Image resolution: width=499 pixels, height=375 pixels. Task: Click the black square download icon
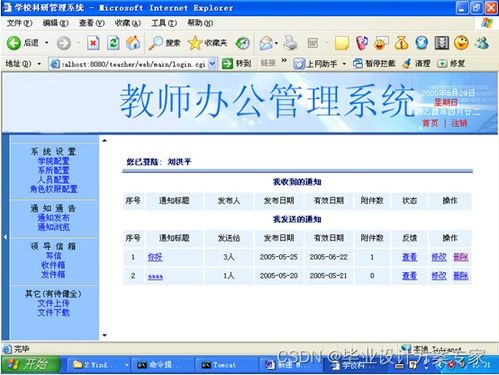(x=442, y=43)
